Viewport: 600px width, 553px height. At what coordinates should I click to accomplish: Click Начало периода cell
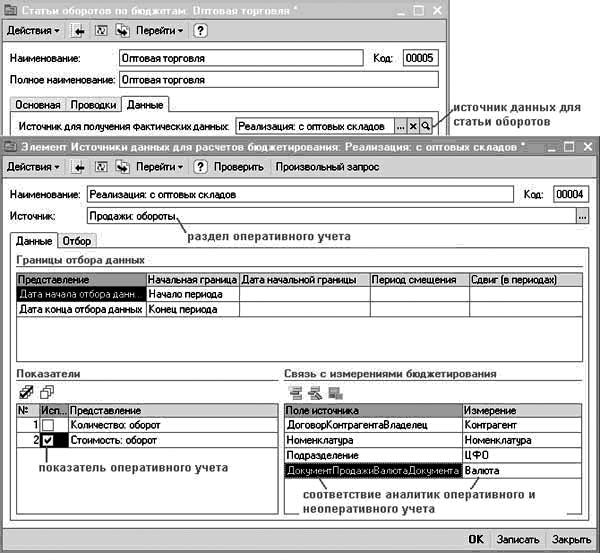pyautogui.click(x=192, y=294)
